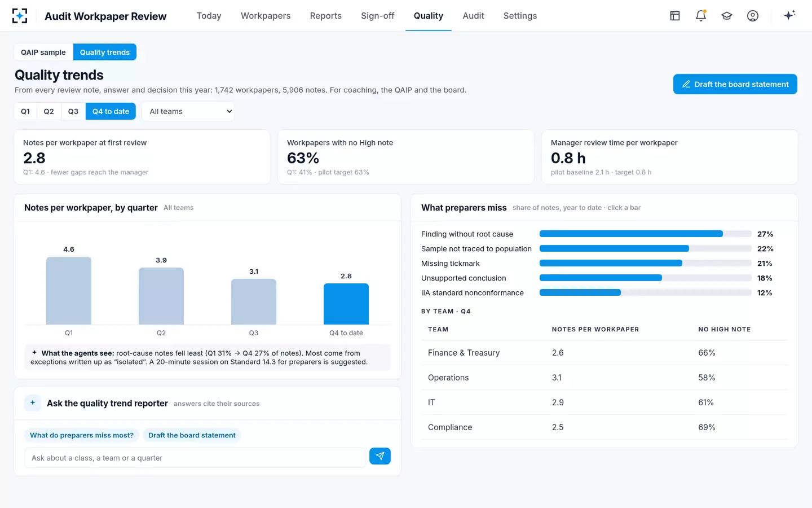Image resolution: width=812 pixels, height=508 pixels.
Task: Open the Quality tab
Action: coord(429,16)
